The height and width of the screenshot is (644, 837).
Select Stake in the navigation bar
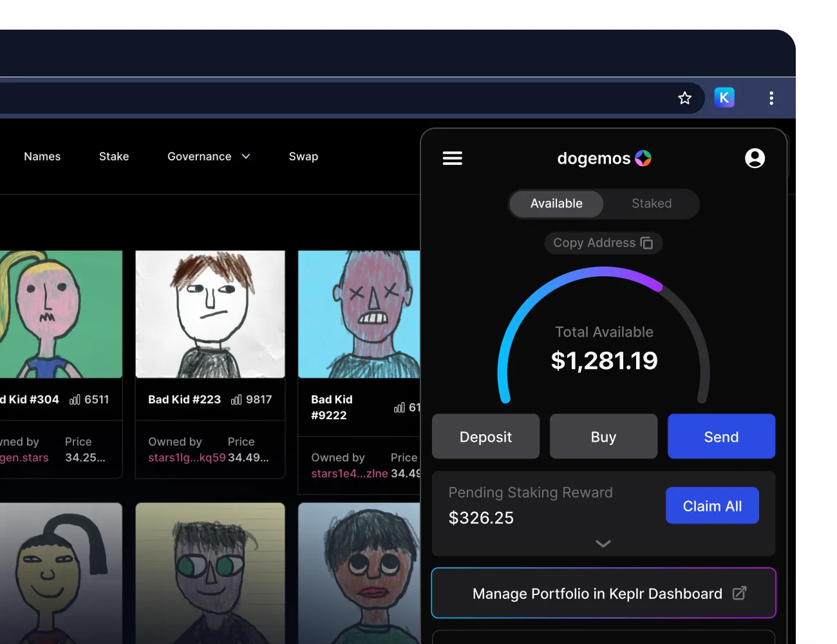[114, 156]
